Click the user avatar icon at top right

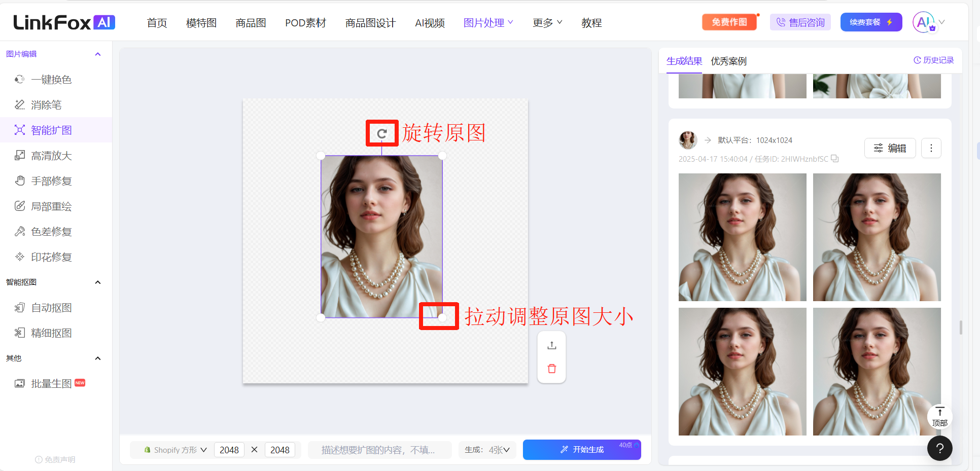[924, 22]
